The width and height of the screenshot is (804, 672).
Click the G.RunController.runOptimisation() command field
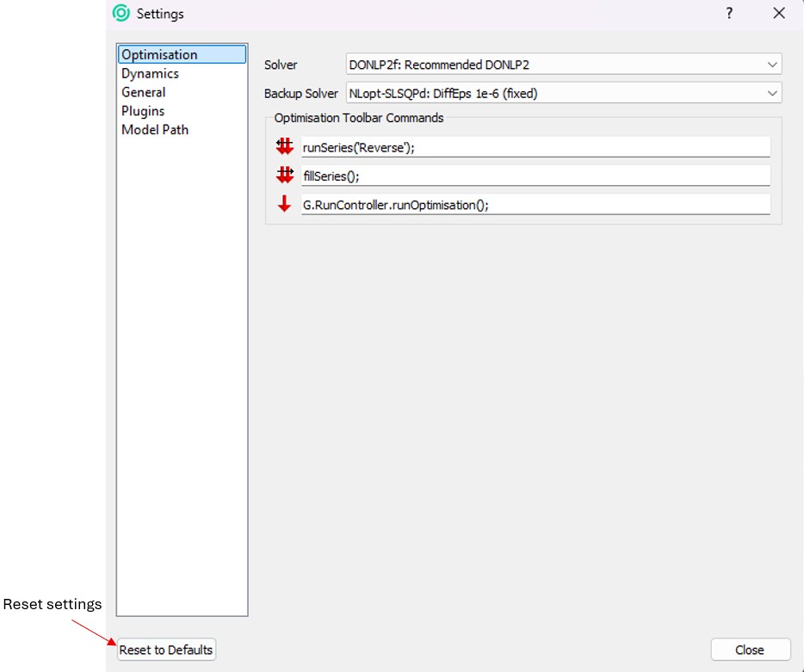tap(535, 205)
